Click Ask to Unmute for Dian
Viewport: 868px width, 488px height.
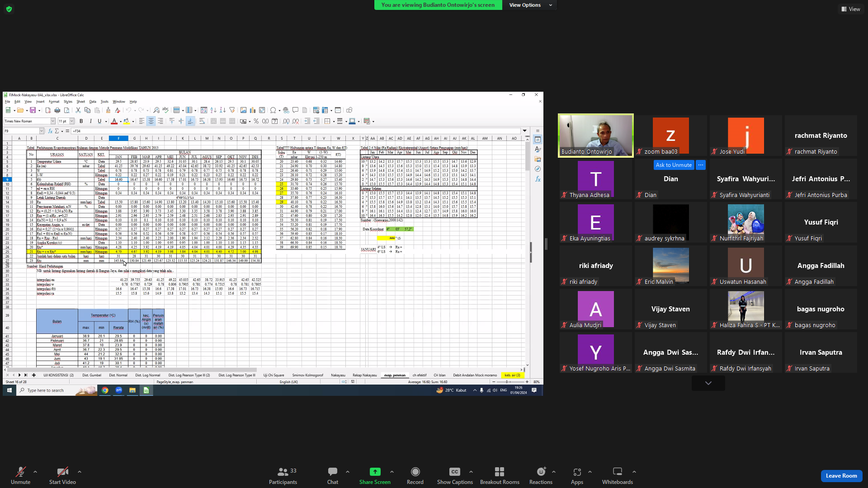click(x=674, y=165)
